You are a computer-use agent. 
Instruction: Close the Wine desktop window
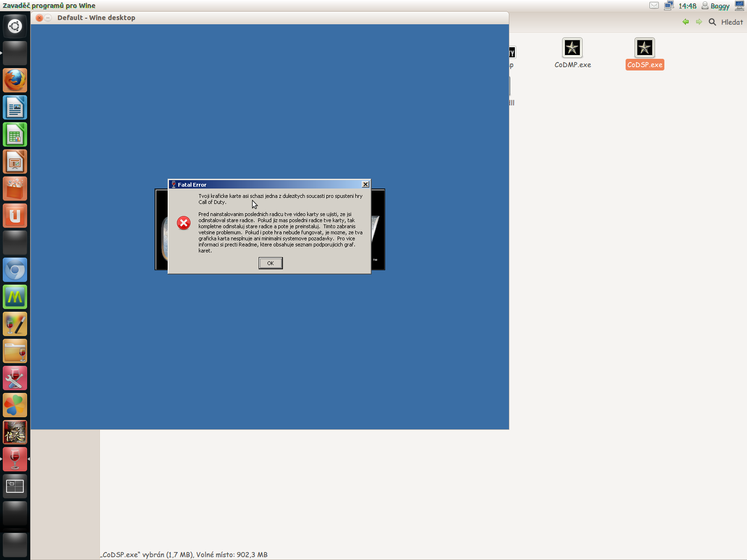(x=39, y=18)
